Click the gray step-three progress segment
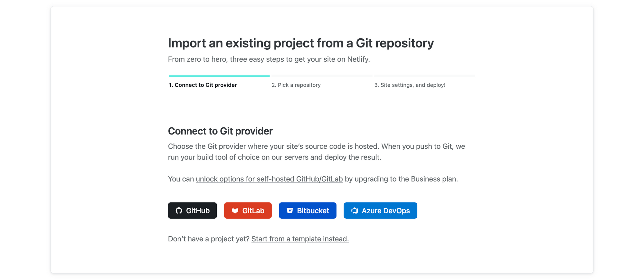 424,76
